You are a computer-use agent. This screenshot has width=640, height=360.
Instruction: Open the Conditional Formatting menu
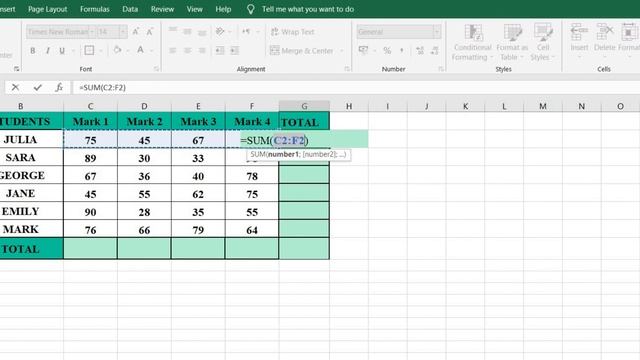473,42
